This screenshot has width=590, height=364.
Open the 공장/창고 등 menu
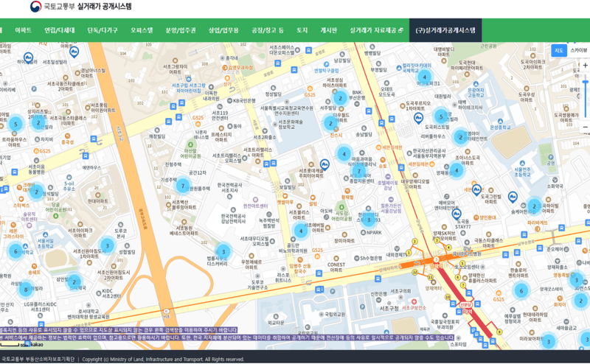click(x=268, y=30)
